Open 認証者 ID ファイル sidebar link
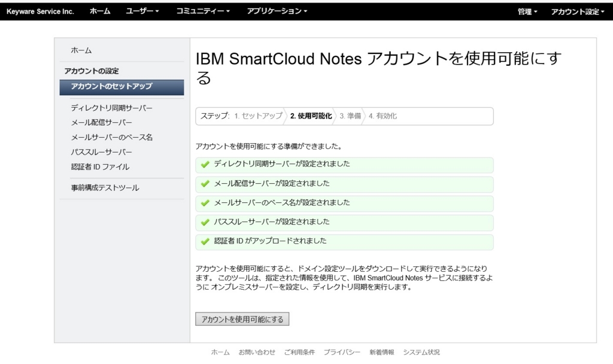This screenshot has height=364, width=613. click(100, 167)
